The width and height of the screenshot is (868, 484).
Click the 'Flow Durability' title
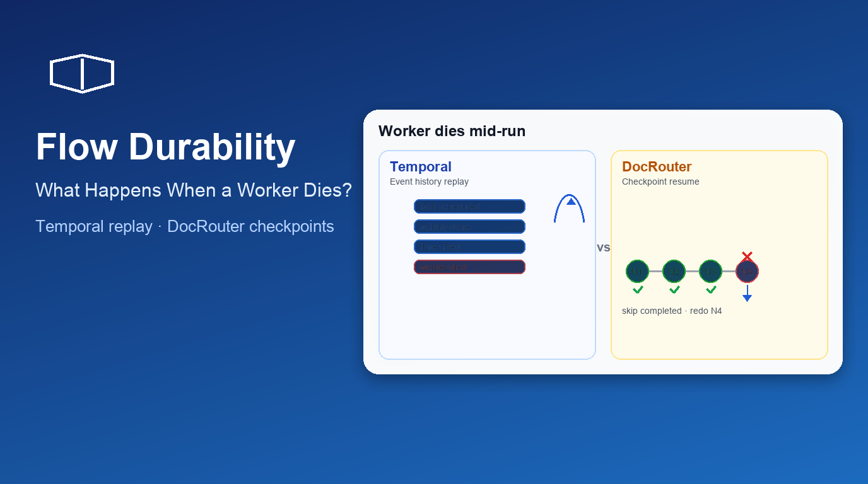coord(165,147)
